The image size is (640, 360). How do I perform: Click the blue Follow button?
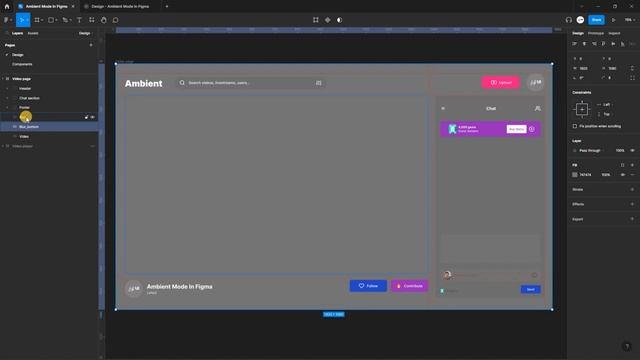coord(368,286)
